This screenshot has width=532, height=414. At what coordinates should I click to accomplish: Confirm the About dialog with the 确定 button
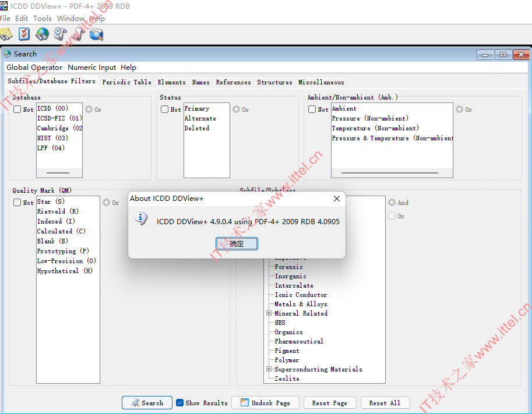coord(237,243)
